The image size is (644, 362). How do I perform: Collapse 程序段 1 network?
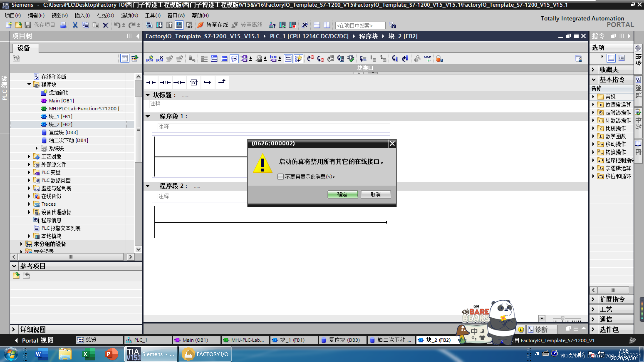point(148,116)
